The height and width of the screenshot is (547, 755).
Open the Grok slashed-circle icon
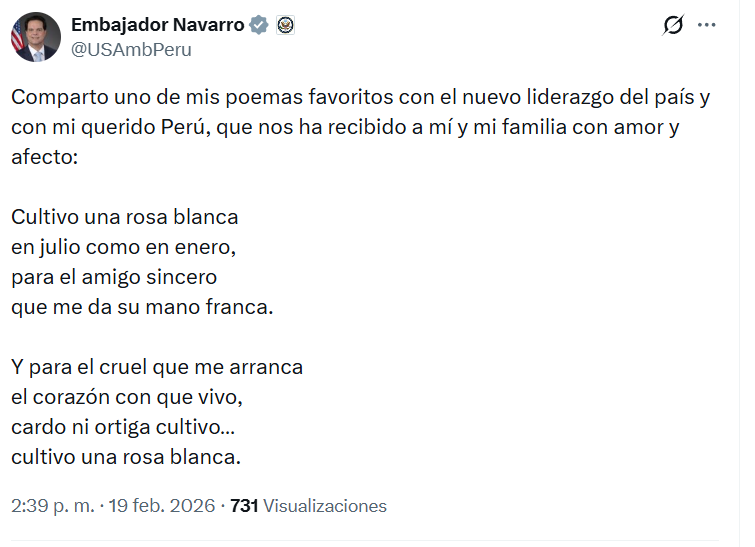673,26
